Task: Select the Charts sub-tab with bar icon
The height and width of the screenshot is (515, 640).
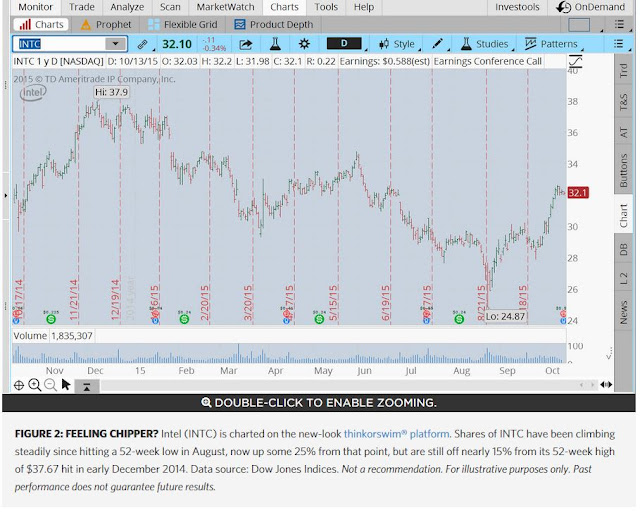Action: pyautogui.click(x=41, y=24)
